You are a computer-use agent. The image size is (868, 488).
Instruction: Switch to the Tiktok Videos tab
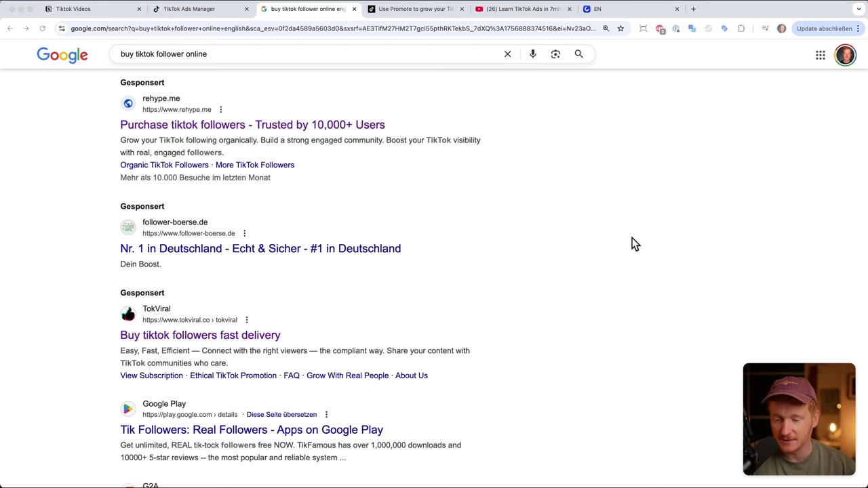(73, 9)
